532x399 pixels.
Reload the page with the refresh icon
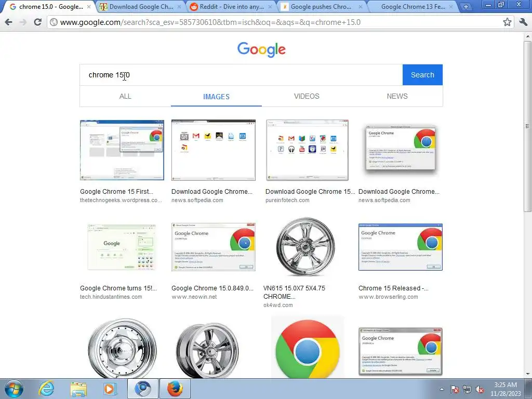(37, 22)
